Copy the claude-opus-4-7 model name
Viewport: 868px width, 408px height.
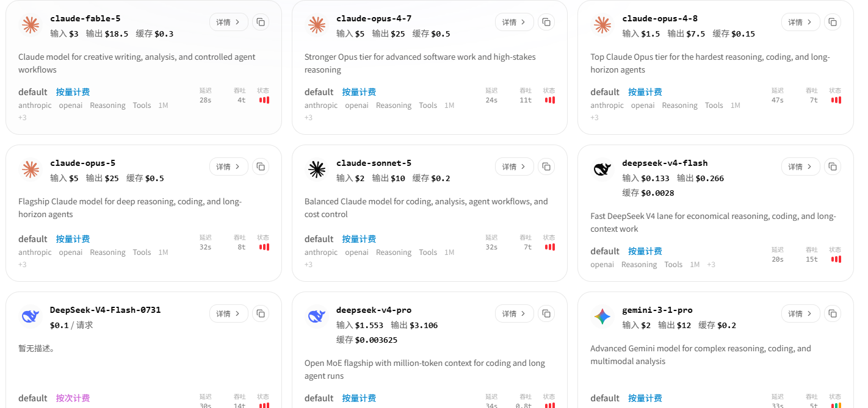tap(546, 22)
